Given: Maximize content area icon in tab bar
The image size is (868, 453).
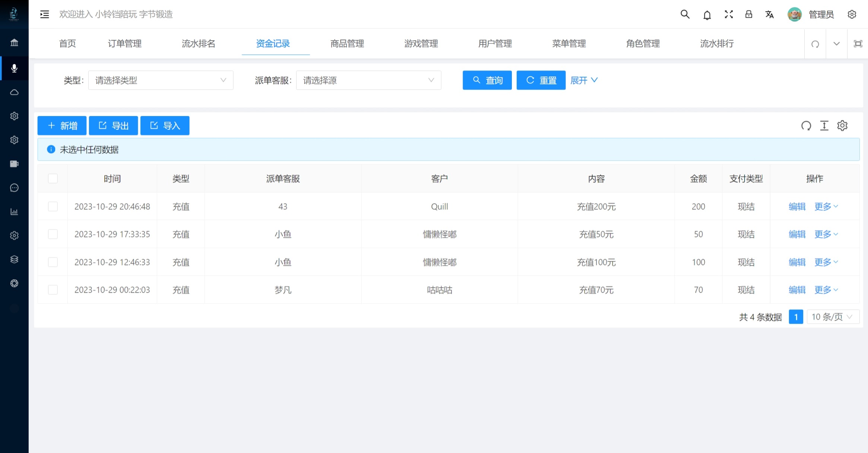Looking at the screenshot, I should [x=858, y=44].
